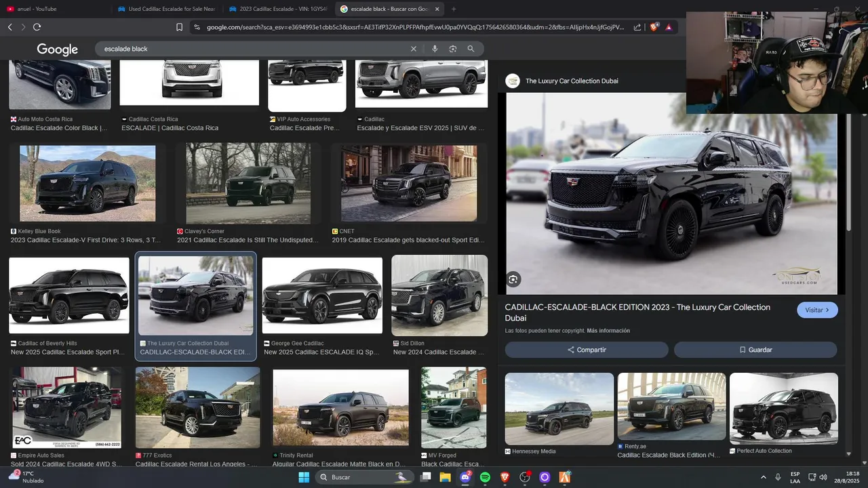Open a new tab with the plus button

coord(454,9)
